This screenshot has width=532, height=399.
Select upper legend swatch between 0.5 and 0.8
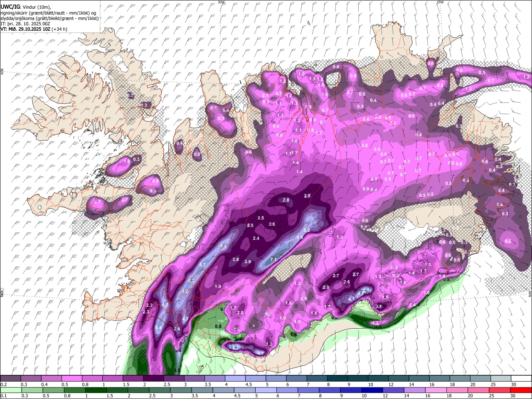tap(72, 379)
